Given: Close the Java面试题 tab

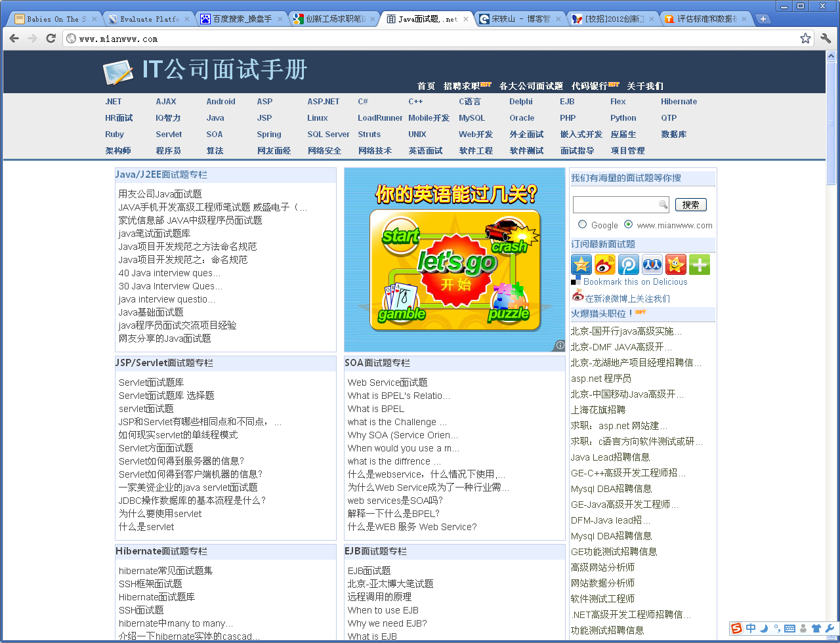Looking at the screenshot, I should [x=466, y=19].
